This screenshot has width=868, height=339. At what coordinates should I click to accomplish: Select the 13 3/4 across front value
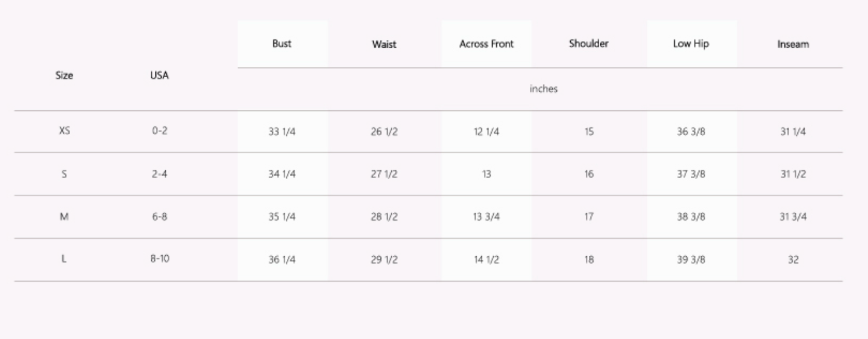486,217
